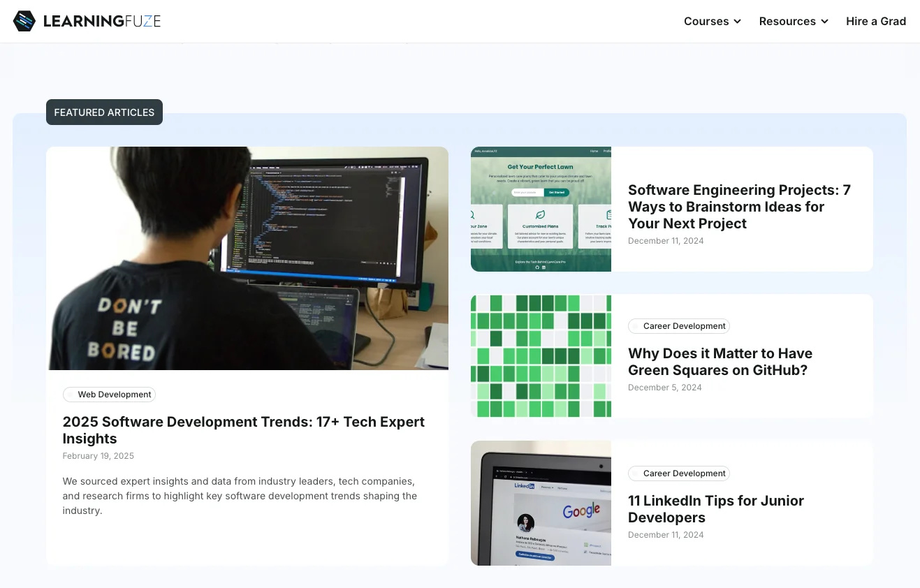Click the LinkedIn laptop thumbnail image
The height and width of the screenshot is (588, 920).
click(541, 503)
